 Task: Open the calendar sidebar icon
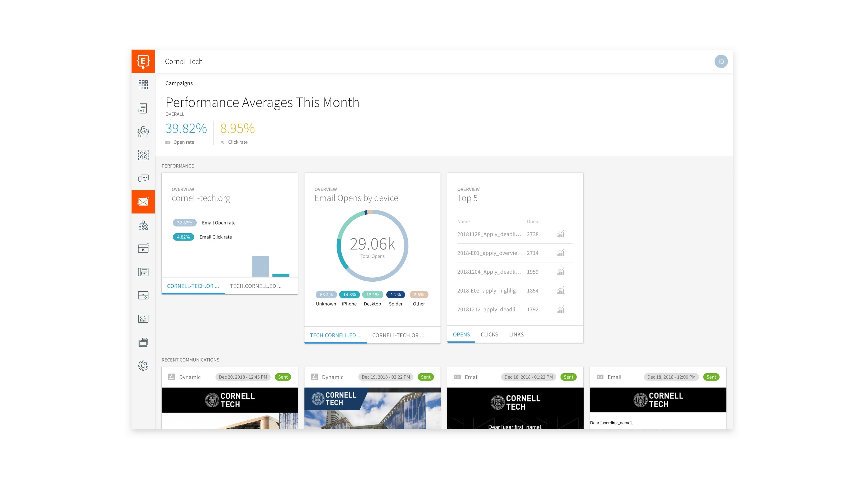143,249
